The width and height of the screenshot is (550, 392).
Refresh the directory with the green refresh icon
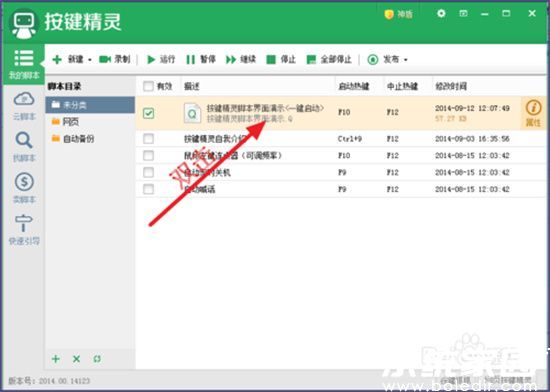point(97,359)
